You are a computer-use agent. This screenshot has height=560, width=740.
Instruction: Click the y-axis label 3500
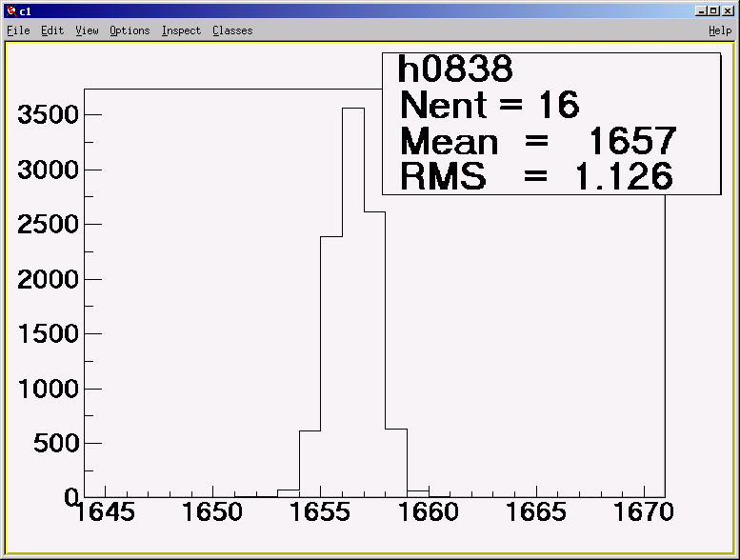tap(49, 114)
